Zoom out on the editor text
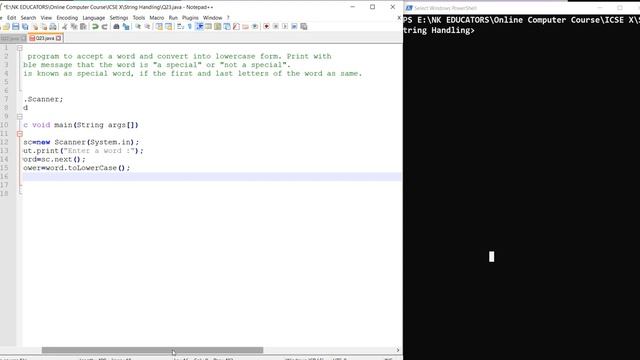640x360 pixels. click(147, 27)
